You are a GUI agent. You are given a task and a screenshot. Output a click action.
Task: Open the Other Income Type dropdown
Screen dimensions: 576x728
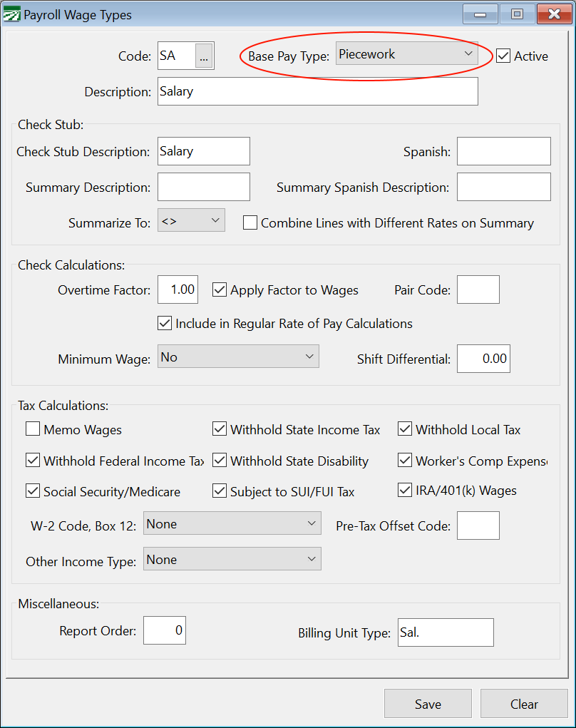[232, 560]
